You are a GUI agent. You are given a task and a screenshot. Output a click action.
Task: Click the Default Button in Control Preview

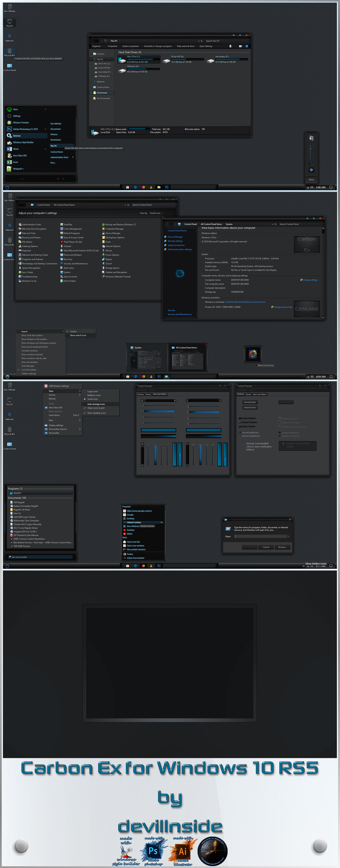pos(250,408)
